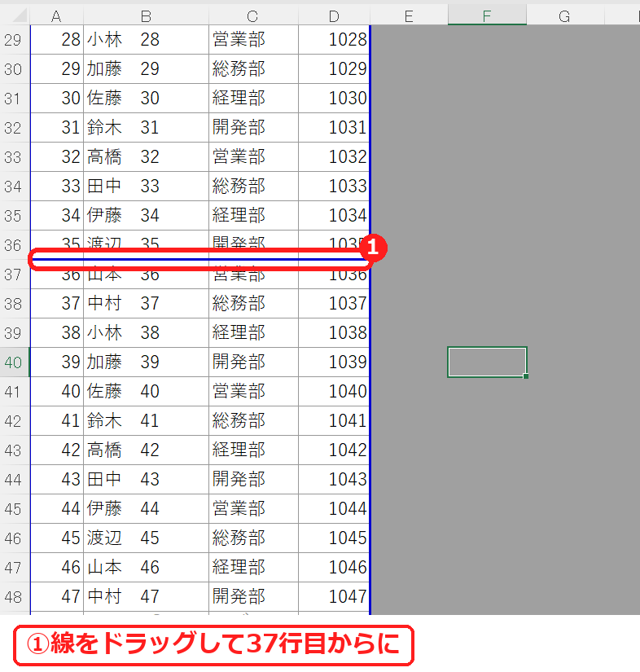
Task: Click cell with value 1033
Action: click(x=334, y=186)
